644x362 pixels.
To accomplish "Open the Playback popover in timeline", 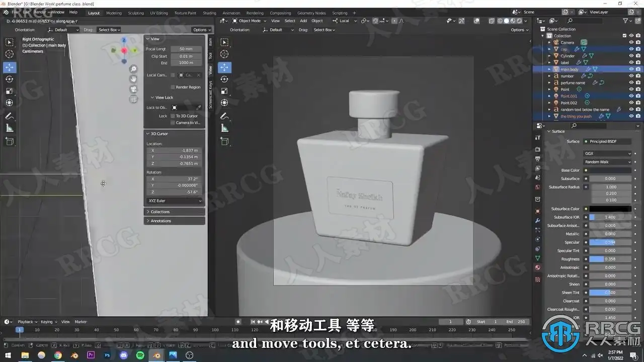I will pyautogui.click(x=27, y=322).
